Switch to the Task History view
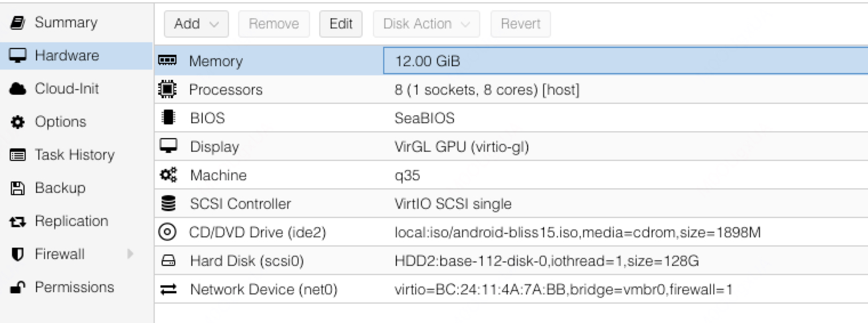Screen dimensions: 868x323 [74, 155]
